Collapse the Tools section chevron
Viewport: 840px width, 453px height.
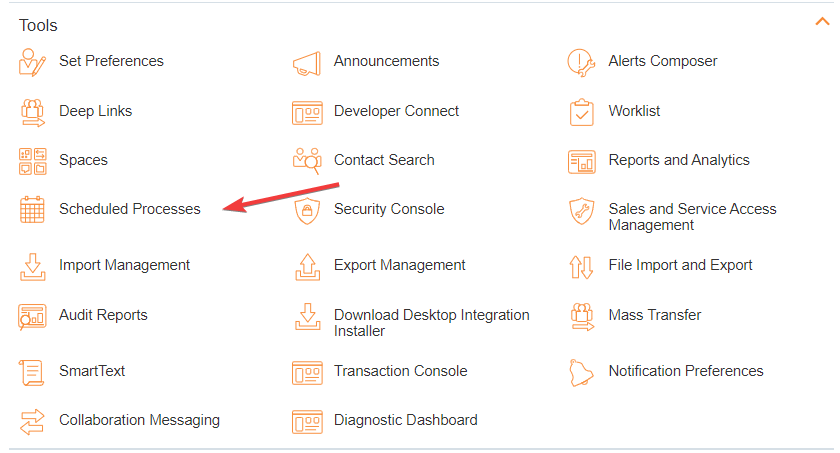823,22
